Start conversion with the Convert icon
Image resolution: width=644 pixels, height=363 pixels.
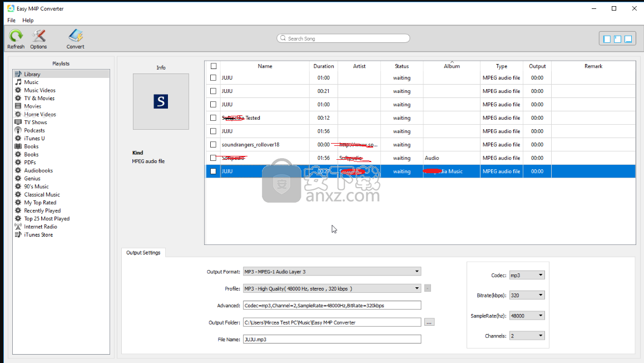tap(76, 36)
